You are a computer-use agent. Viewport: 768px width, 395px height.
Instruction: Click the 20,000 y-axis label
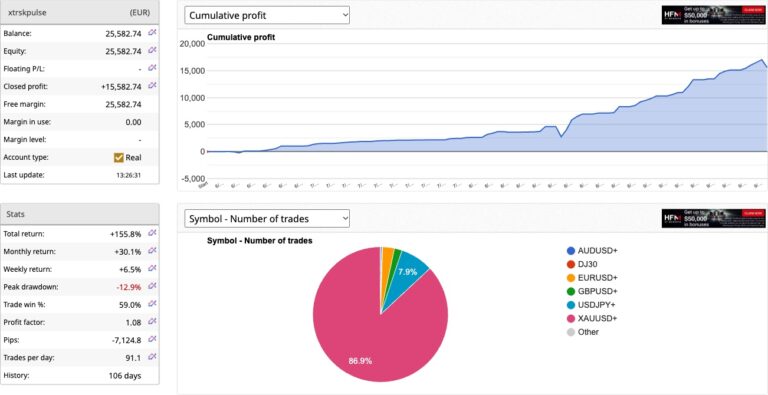pos(192,44)
